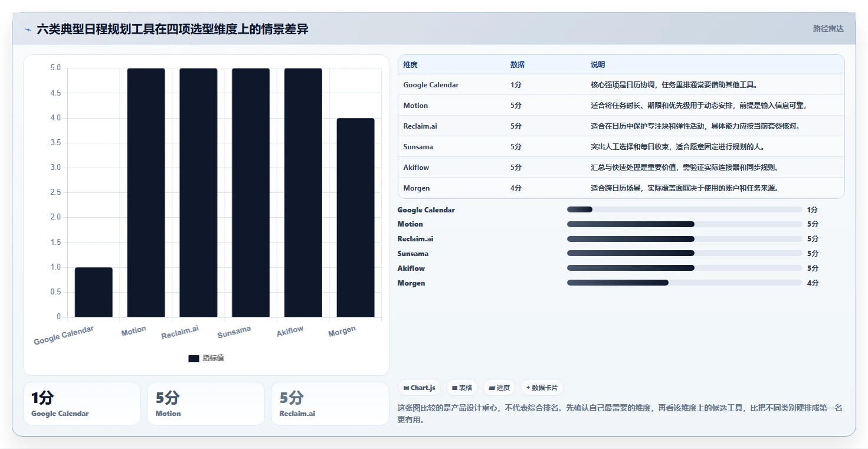Image resolution: width=868 pixels, height=449 pixels.
Task: Click the description 突出人工选择和每日收束
Action: 677,147
